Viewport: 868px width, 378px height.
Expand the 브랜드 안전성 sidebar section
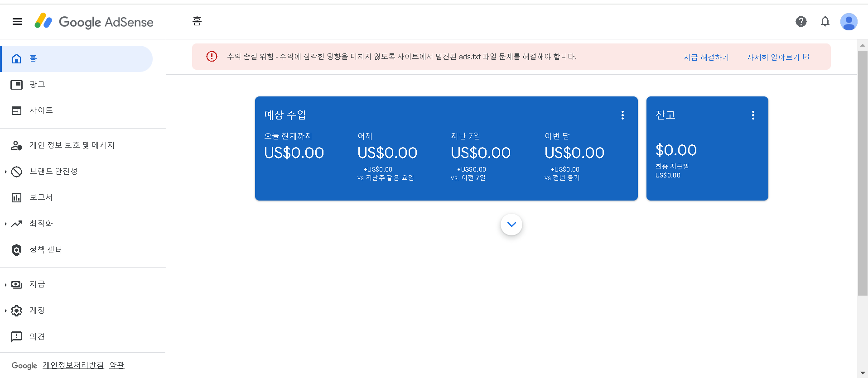pyautogui.click(x=5, y=172)
